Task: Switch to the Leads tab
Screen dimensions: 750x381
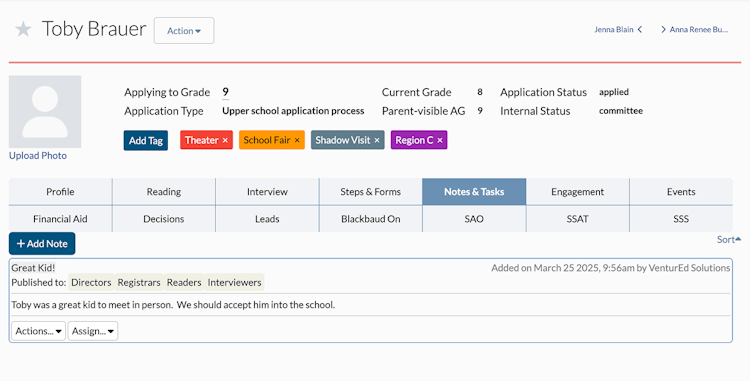Action: click(267, 219)
